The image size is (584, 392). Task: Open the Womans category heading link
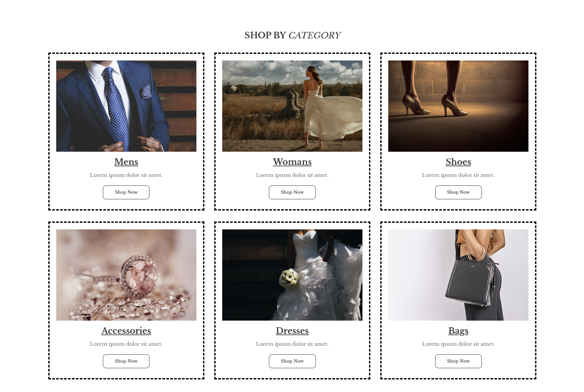pyautogui.click(x=292, y=162)
